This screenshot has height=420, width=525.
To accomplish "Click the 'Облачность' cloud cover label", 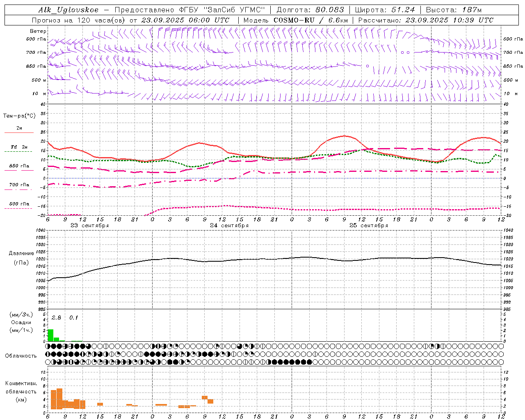I will (21, 356).
